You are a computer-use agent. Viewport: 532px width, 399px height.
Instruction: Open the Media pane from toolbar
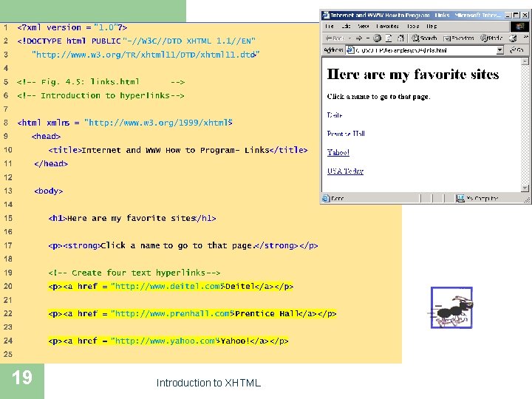click(491, 38)
